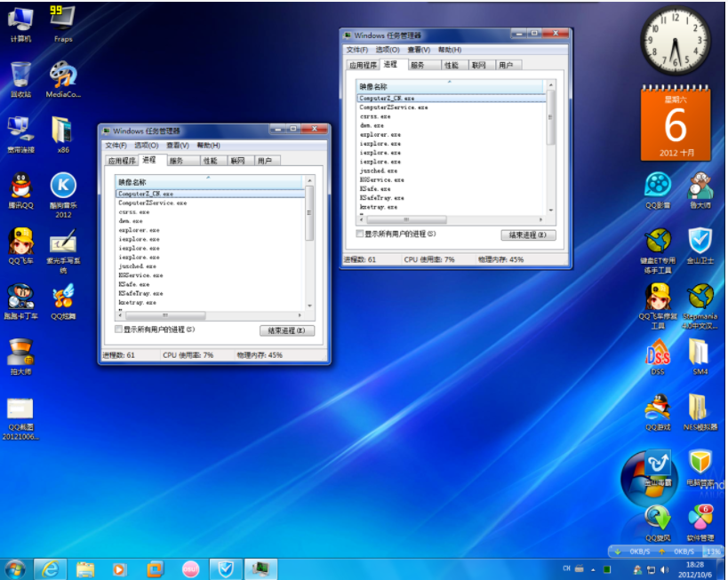Image resolution: width=728 pixels, height=580 pixels.
Task: Launch 鲁大师 desktop icon
Action: click(x=700, y=190)
